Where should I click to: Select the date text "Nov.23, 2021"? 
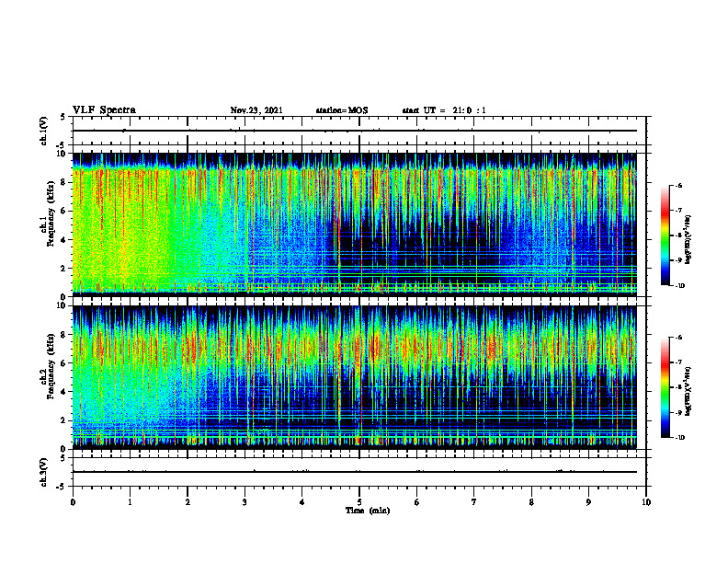pyautogui.click(x=256, y=110)
